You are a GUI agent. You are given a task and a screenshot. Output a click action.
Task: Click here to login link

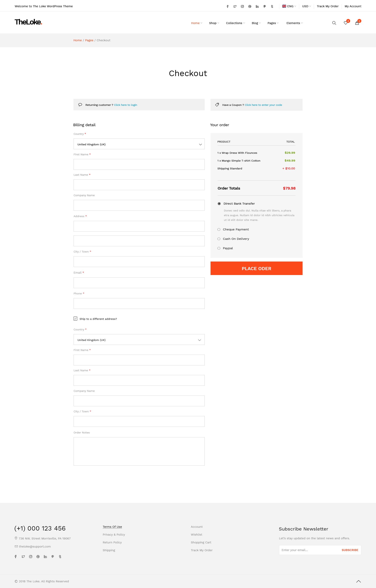pos(125,105)
